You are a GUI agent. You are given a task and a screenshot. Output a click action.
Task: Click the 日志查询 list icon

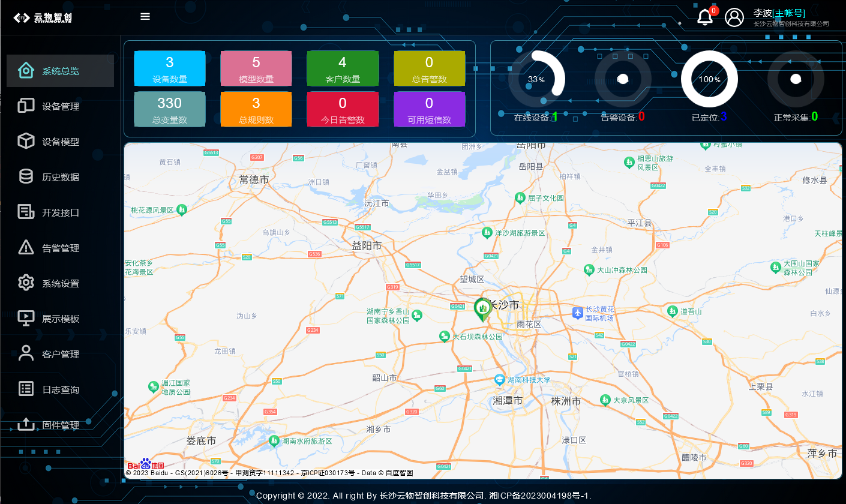[x=26, y=389]
